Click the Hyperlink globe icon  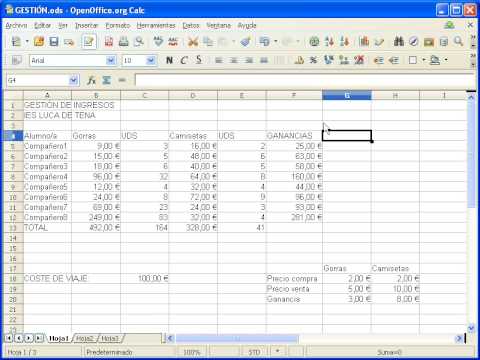(314, 42)
